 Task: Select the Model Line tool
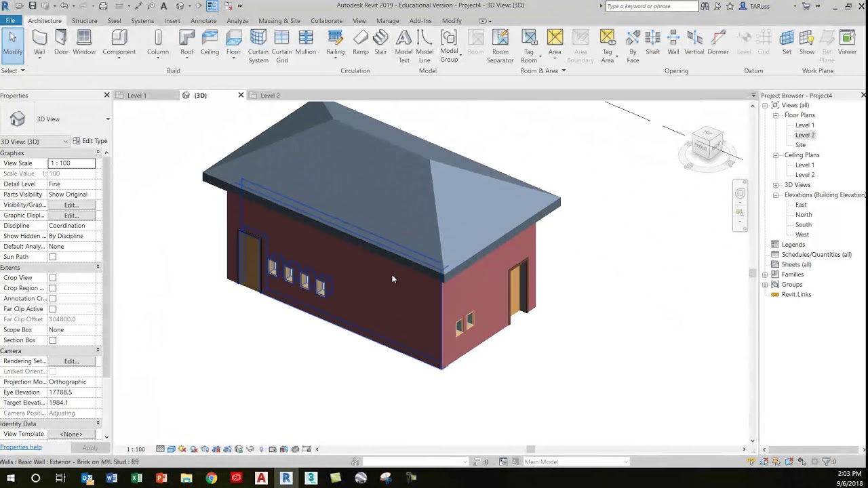point(425,46)
